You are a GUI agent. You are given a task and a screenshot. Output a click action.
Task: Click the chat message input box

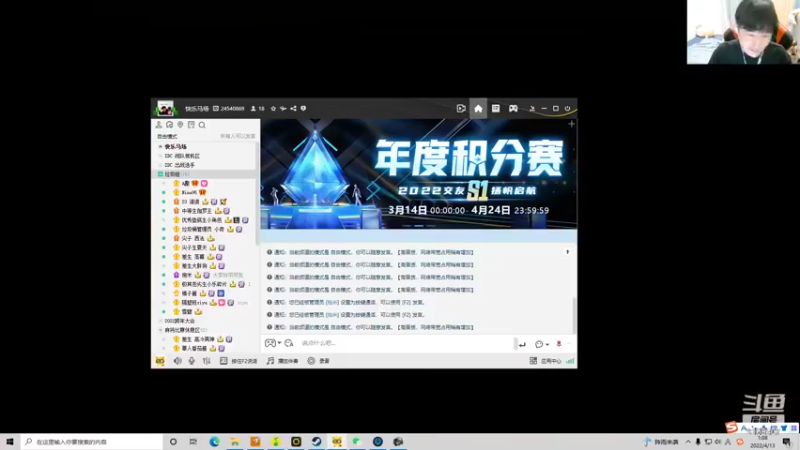406,343
